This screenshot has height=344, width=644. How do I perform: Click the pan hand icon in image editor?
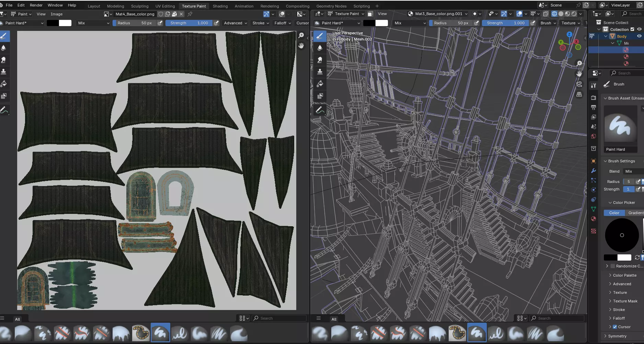click(x=301, y=46)
